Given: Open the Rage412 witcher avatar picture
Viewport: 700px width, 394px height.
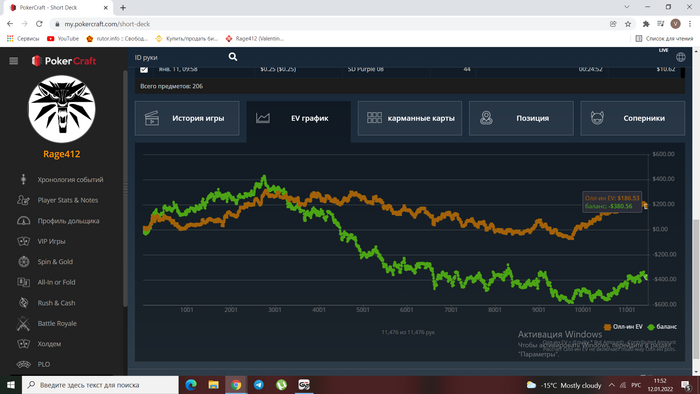Looking at the screenshot, I should coord(62,109).
